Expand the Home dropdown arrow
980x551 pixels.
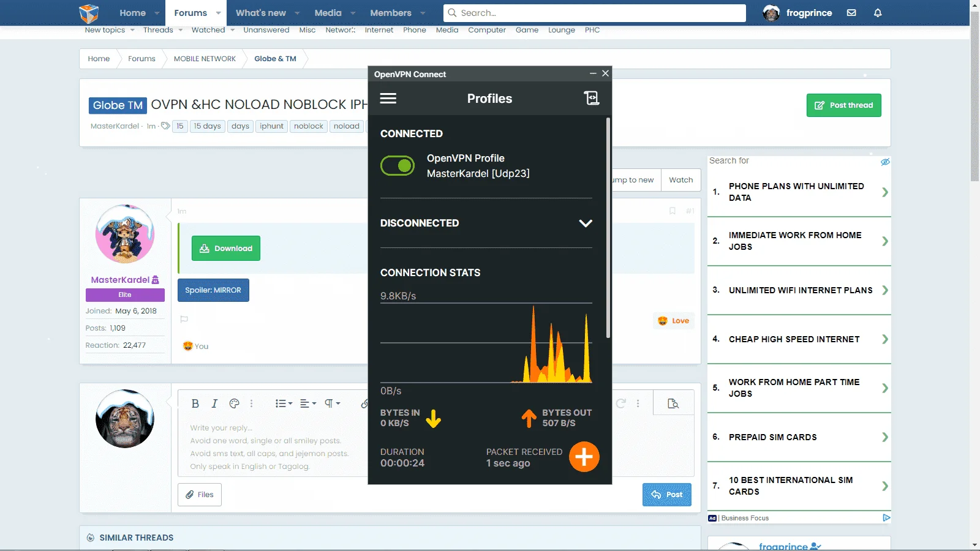coord(157,13)
